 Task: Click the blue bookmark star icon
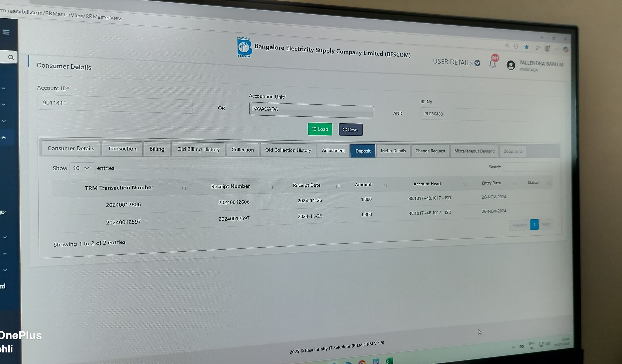click(x=526, y=47)
